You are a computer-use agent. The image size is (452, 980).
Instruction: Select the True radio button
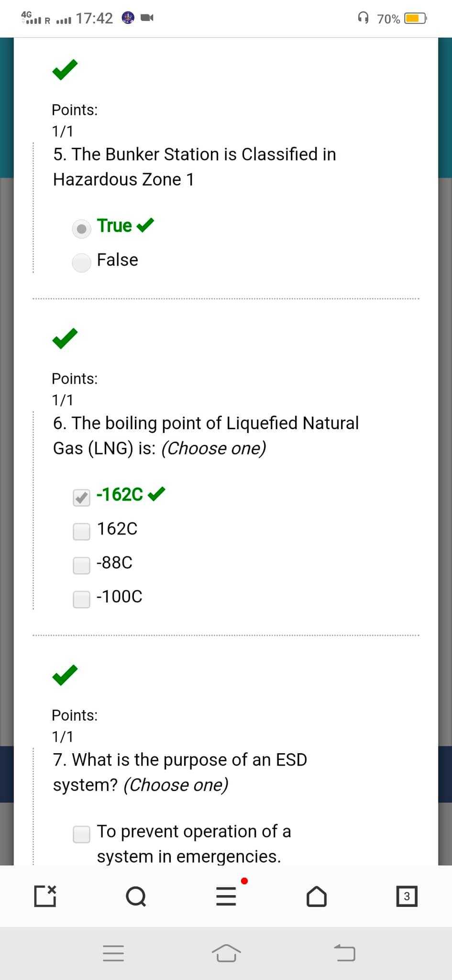point(82,229)
